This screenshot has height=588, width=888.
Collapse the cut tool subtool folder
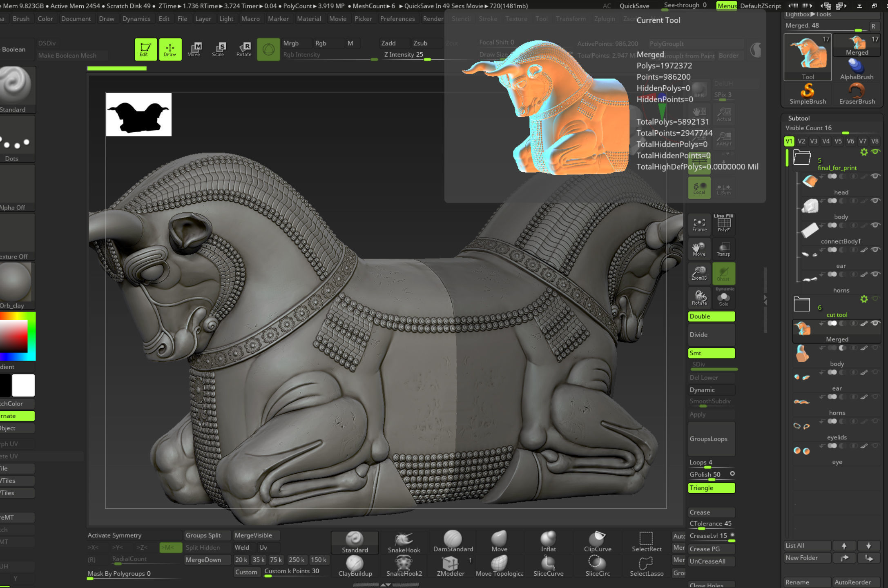(801, 304)
